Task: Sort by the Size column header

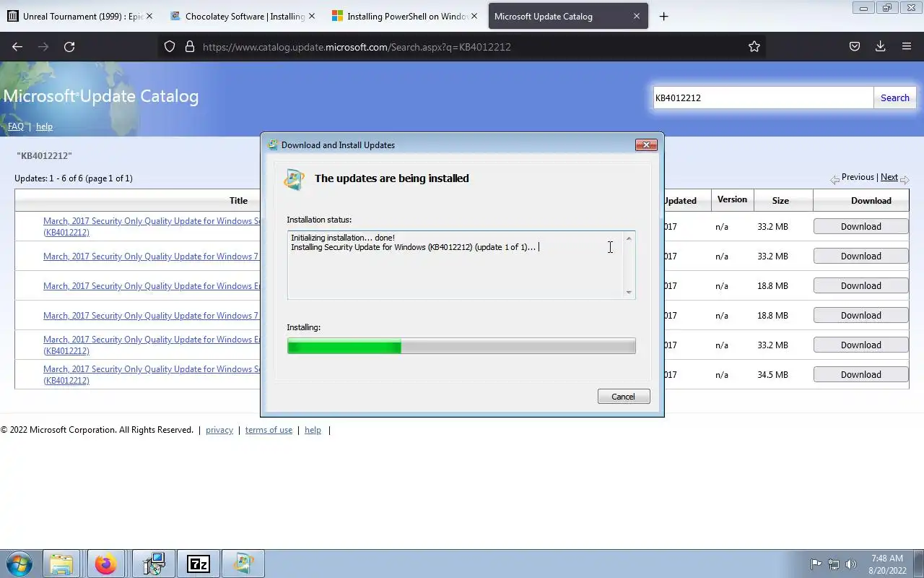Action: click(x=780, y=201)
